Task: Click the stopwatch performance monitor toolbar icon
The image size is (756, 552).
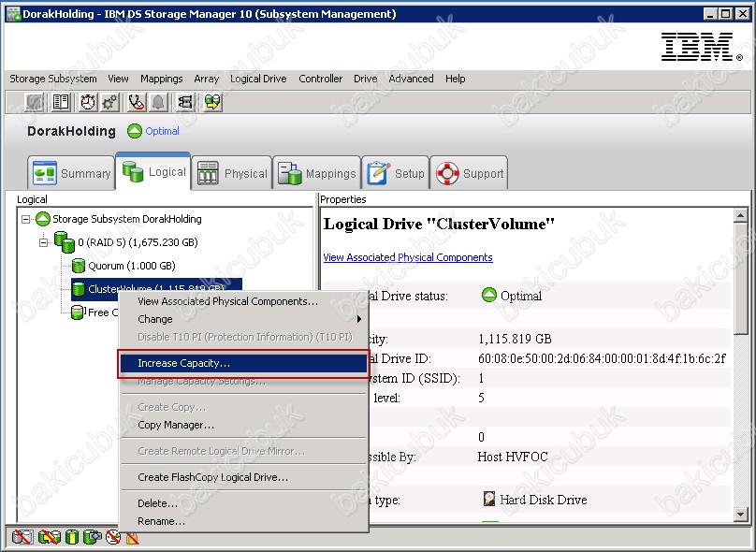Action: tap(88, 102)
